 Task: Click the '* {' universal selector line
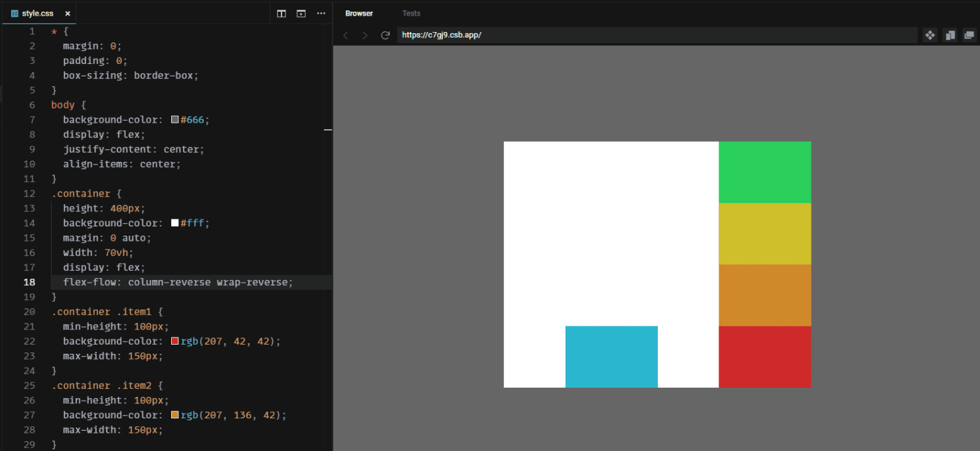coord(59,31)
